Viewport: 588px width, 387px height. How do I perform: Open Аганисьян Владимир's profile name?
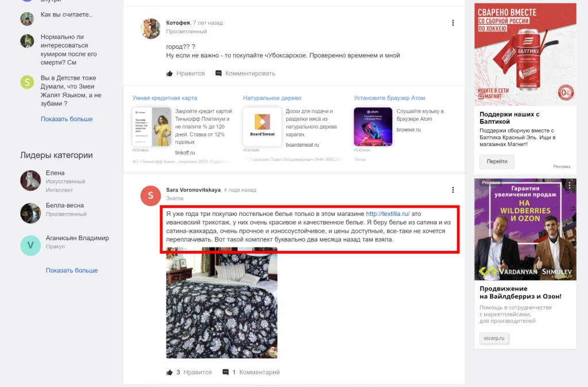(x=78, y=238)
